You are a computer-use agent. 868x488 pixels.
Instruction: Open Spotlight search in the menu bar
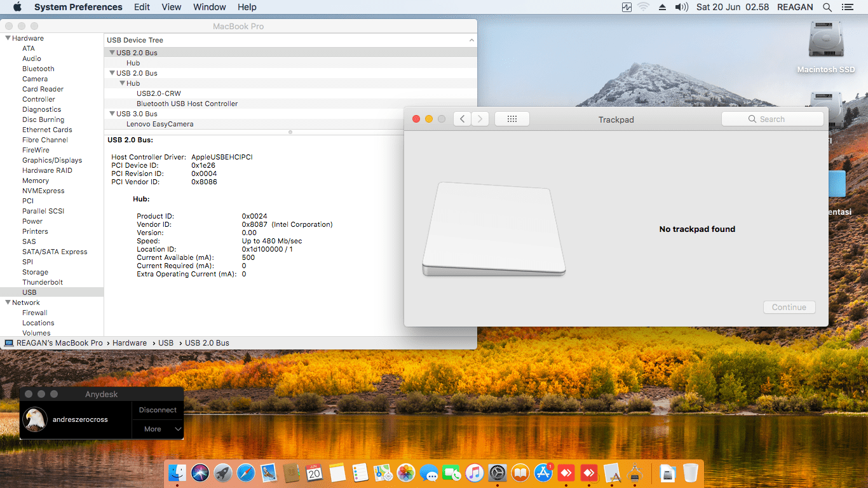[827, 7]
